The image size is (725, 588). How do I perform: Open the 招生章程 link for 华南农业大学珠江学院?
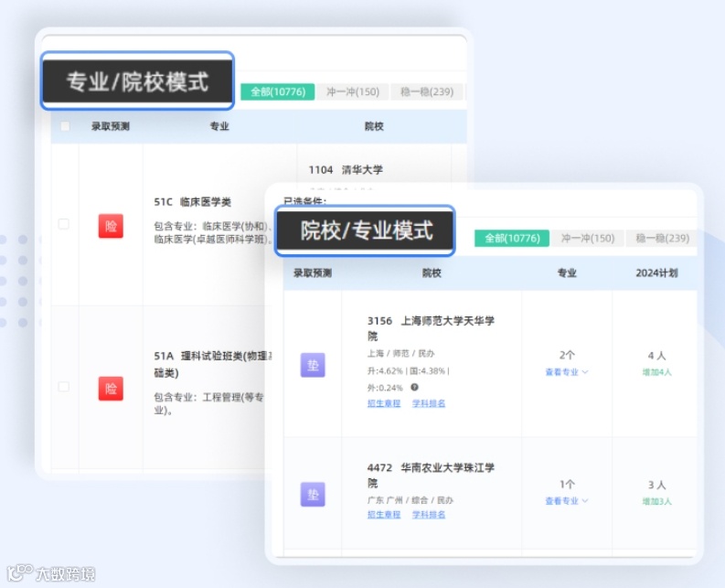(x=384, y=515)
